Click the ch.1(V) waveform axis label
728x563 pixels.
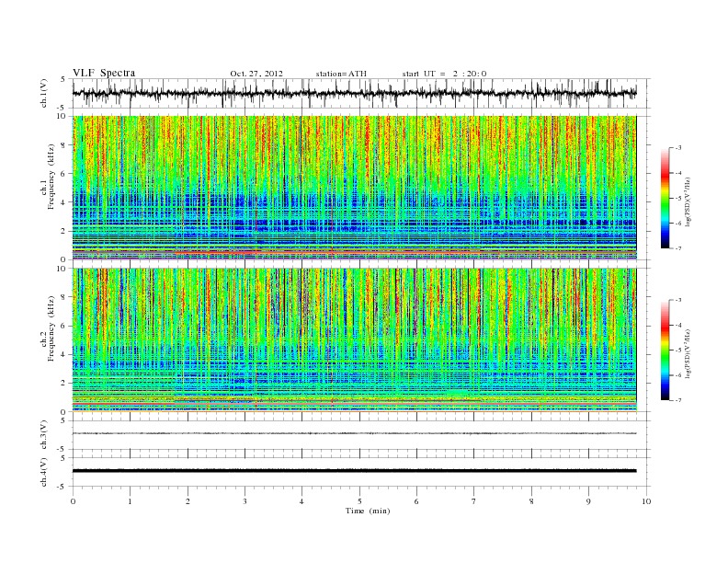point(44,93)
